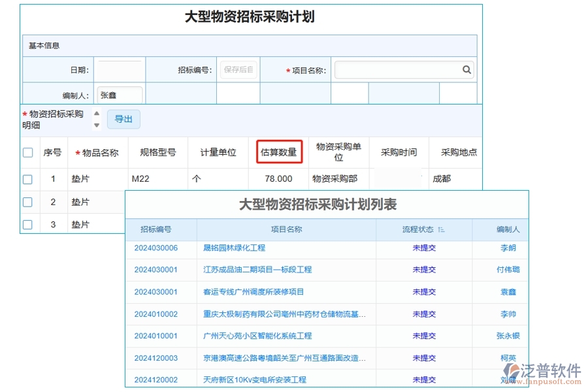Click the up arrow beside 物资招标采购明细
Viewport: 588px width, 392px height.
click(97, 112)
